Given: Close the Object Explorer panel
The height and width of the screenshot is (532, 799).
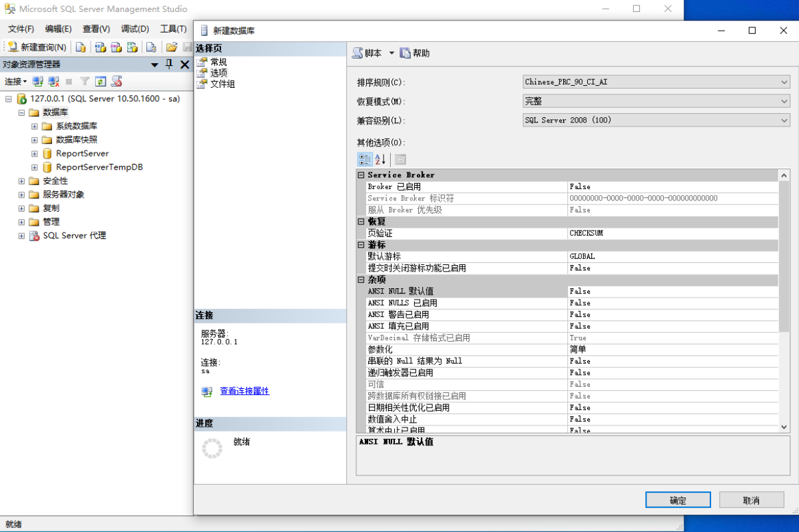Looking at the screenshot, I should [x=184, y=65].
